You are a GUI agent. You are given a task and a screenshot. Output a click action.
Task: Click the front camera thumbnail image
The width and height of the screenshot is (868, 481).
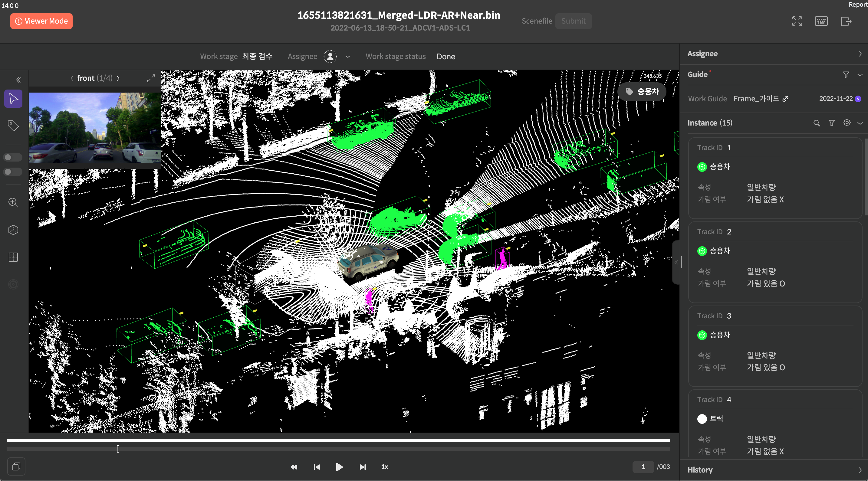pyautogui.click(x=95, y=128)
